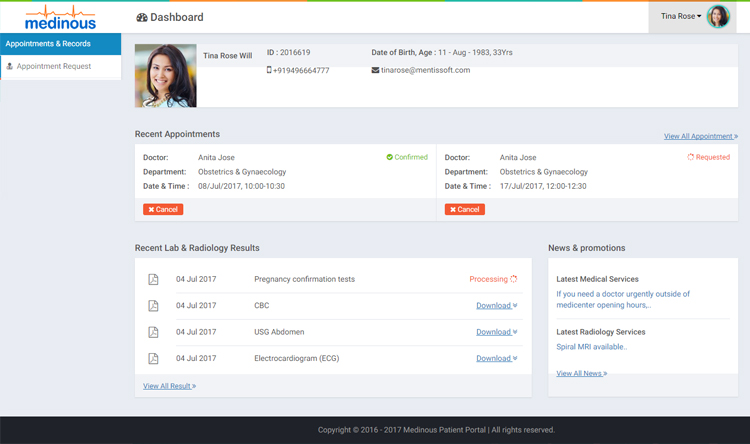Click the user avatar in header
750x444 pixels.
(x=717, y=16)
